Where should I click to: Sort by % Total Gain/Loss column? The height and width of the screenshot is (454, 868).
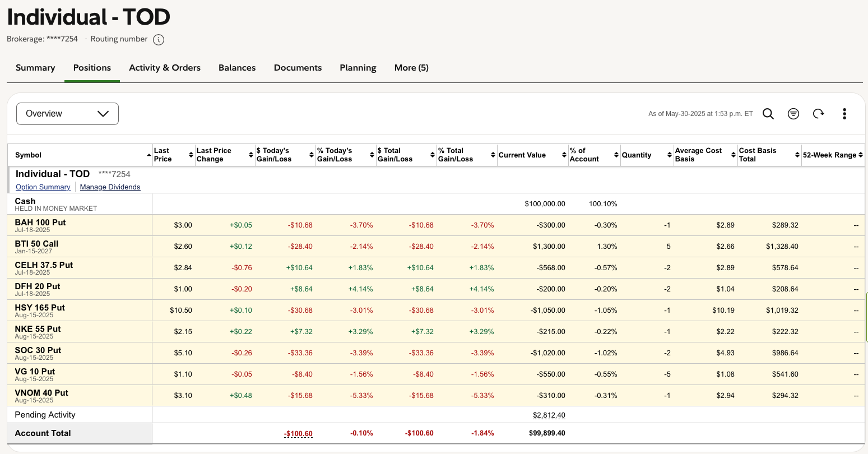(x=493, y=155)
